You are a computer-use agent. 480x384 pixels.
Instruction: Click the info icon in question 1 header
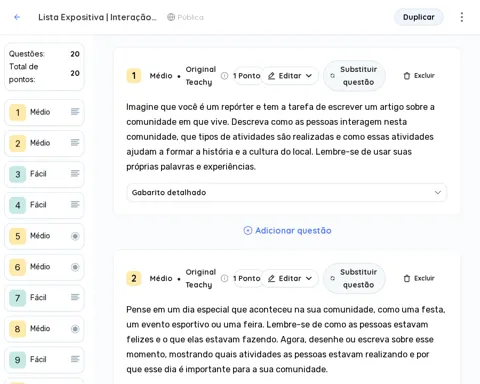[225, 76]
